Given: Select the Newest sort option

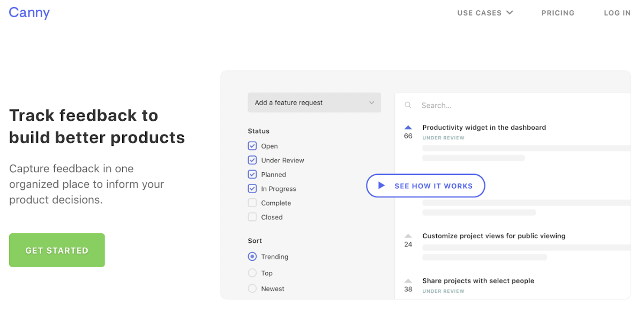Looking at the screenshot, I should (252, 289).
